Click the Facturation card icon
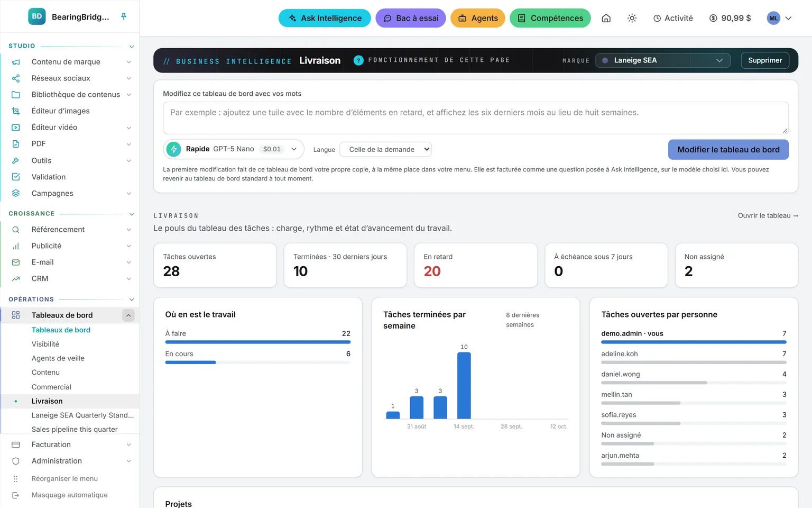The width and height of the screenshot is (812, 508). point(16,444)
